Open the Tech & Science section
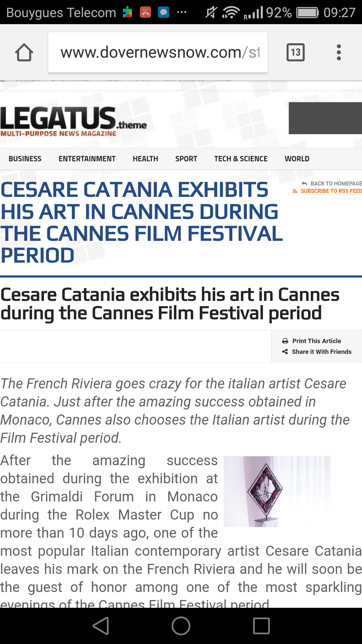Screen dimensions: 362x644 pos(241,159)
